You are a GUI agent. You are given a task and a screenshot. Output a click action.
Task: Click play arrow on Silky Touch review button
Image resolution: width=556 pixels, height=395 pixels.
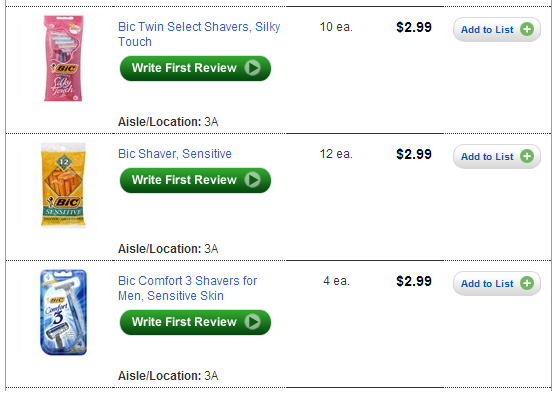click(252, 68)
